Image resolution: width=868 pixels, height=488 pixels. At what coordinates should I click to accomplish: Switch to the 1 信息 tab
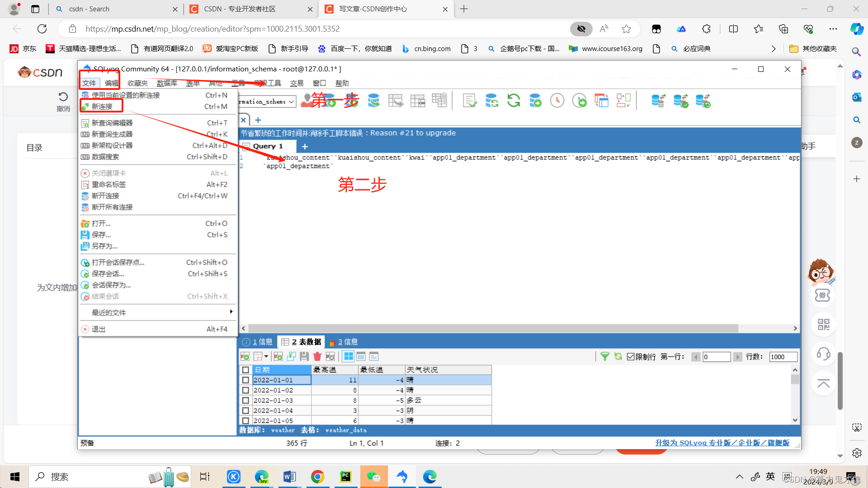point(258,342)
